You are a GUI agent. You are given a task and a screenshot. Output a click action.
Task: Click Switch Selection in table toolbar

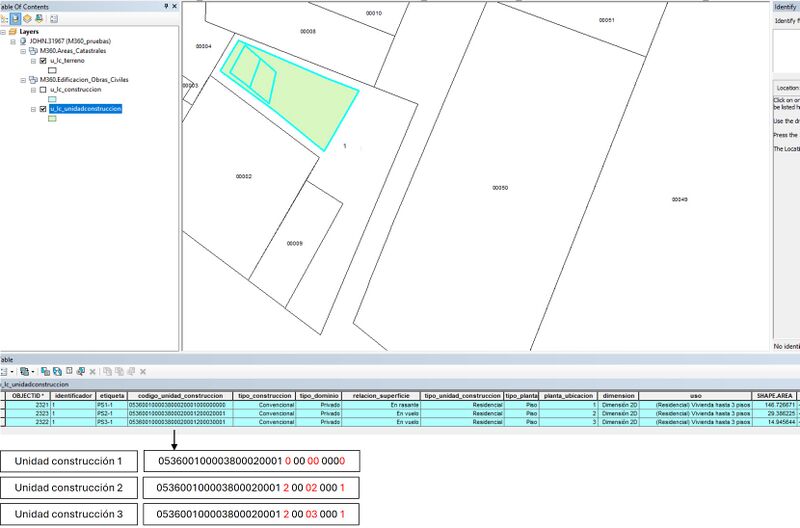click(x=57, y=371)
